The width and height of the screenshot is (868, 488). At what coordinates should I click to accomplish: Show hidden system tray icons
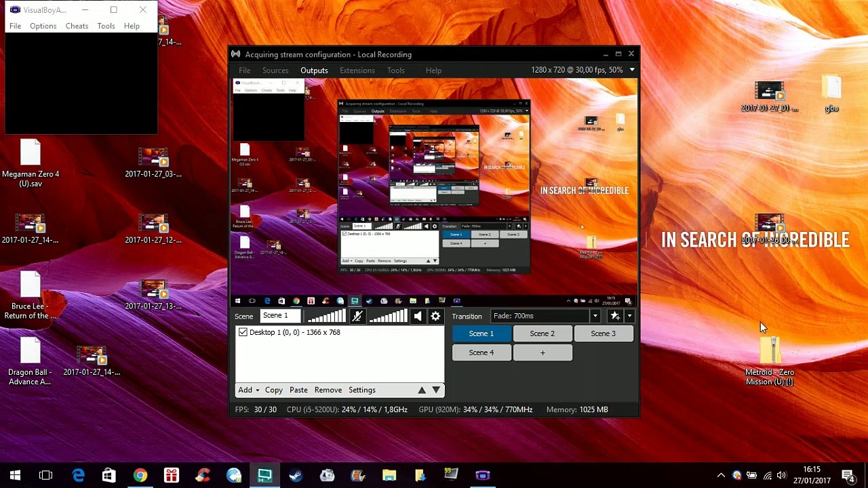point(721,475)
